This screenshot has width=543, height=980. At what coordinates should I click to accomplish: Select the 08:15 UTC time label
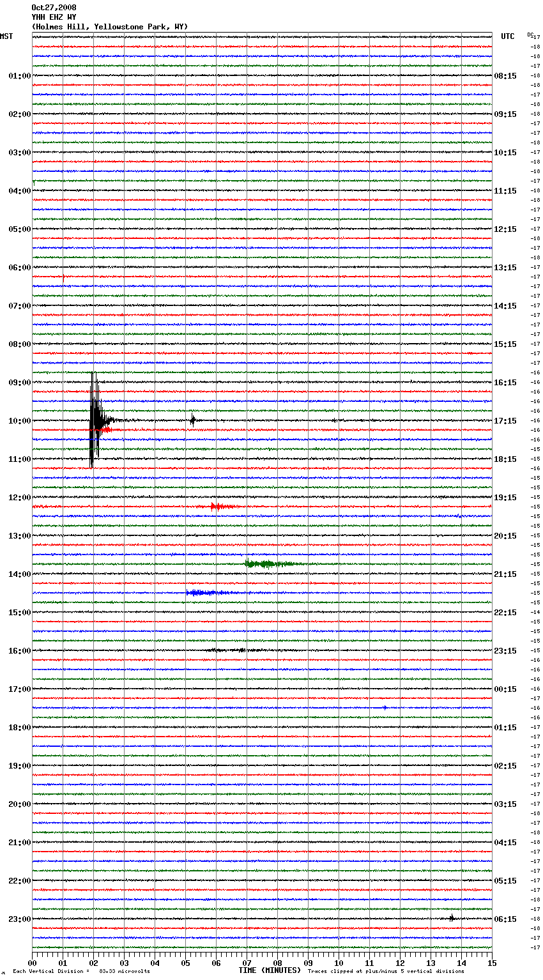point(505,76)
